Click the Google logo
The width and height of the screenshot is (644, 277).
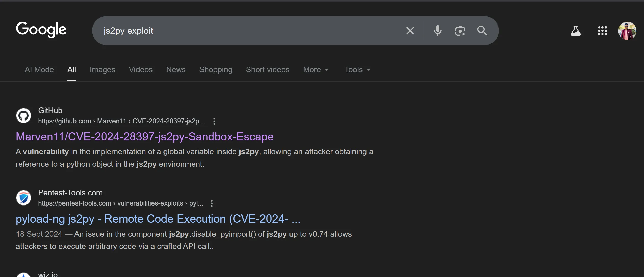point(41,30)
